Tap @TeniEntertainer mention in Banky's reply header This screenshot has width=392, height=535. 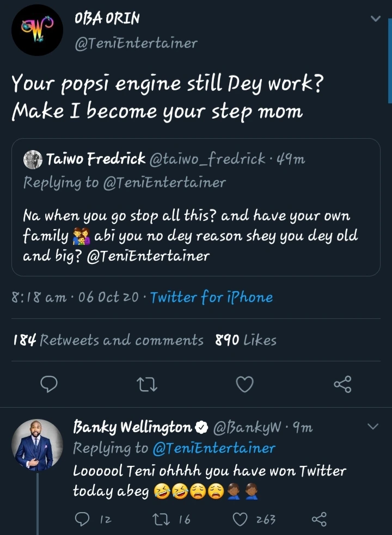(213, 448)
